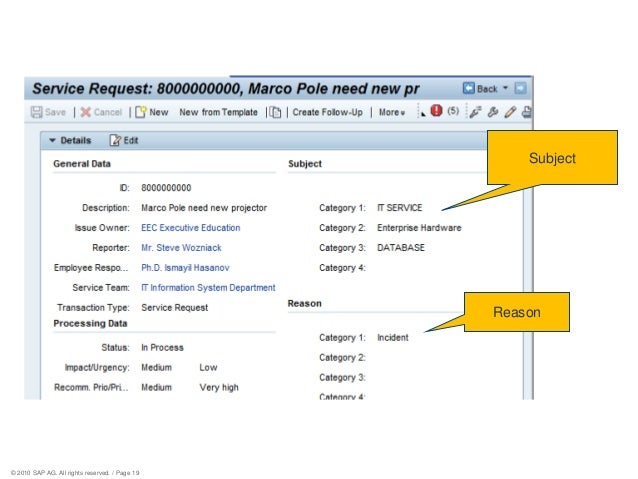Open Mr. Steve Wozniack reporter link
The height and width of the screenshot is (479, 638).
point(181,248)
